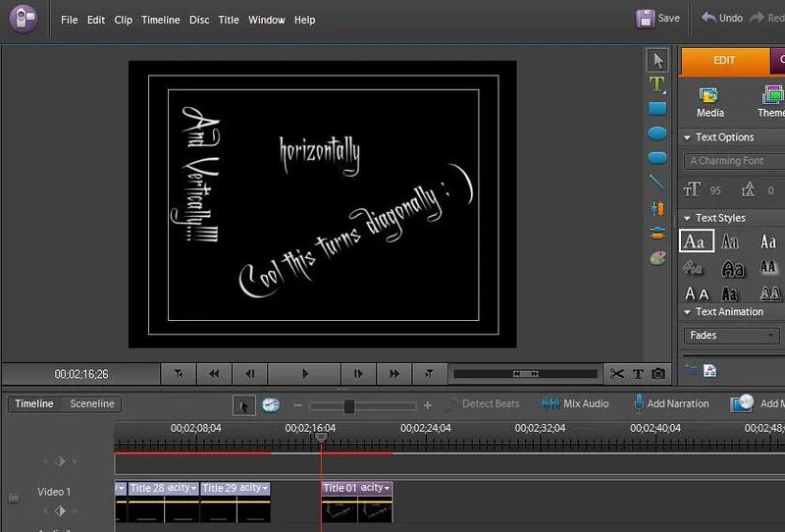Click the shuttle slider below the monitor
The height and width of the screenshot is (532, 785).
coord(526,374)
